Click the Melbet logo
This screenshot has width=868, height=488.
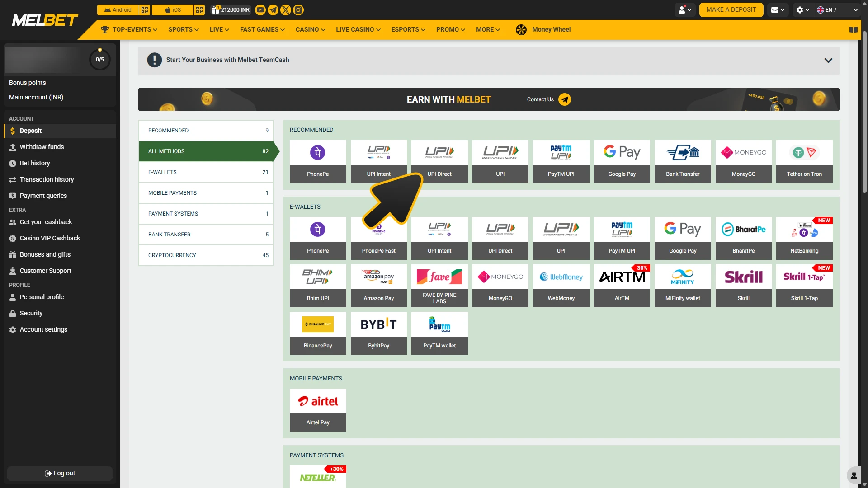45,20
